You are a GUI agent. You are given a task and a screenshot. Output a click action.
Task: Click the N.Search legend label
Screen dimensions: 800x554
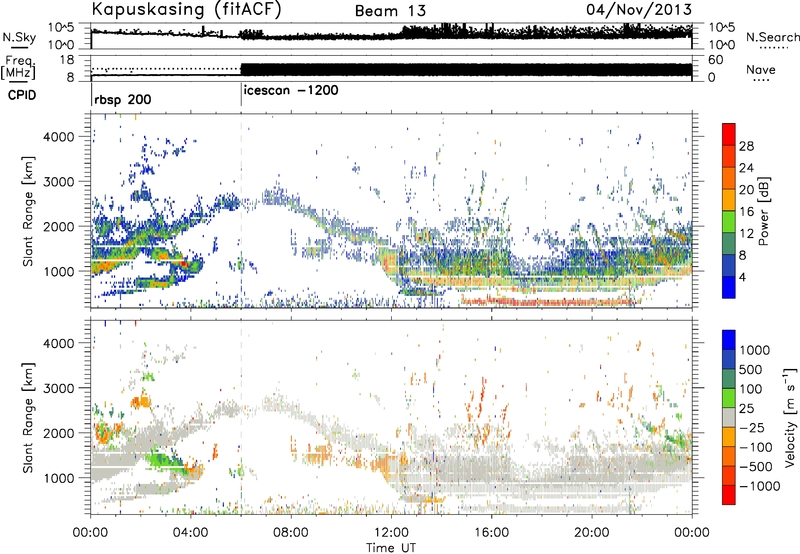point(772,37)
